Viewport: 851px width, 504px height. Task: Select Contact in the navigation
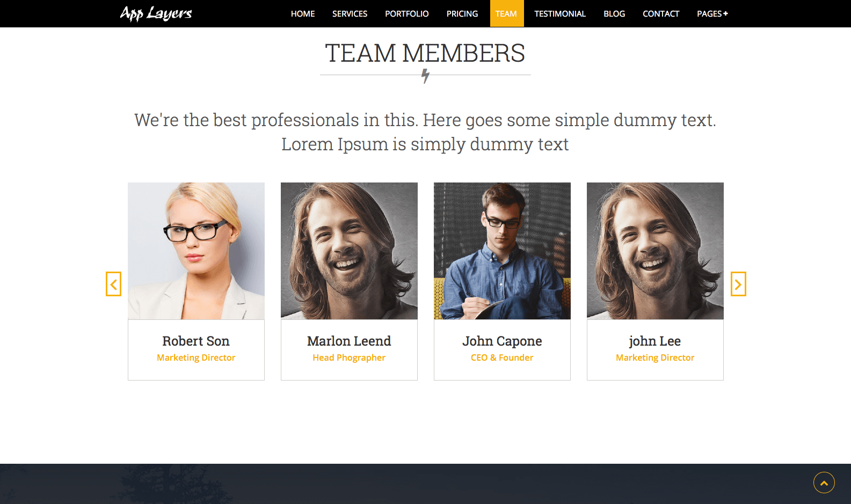coord(661,13)
